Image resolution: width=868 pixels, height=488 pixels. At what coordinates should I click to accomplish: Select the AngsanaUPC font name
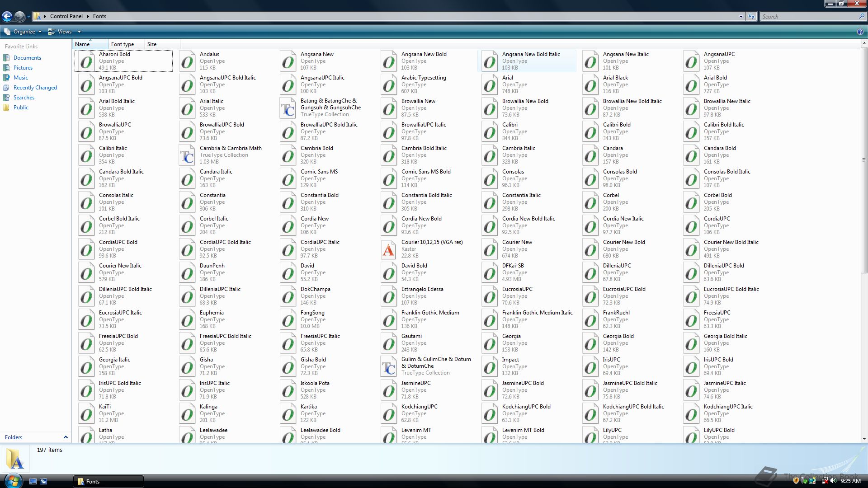719,54
